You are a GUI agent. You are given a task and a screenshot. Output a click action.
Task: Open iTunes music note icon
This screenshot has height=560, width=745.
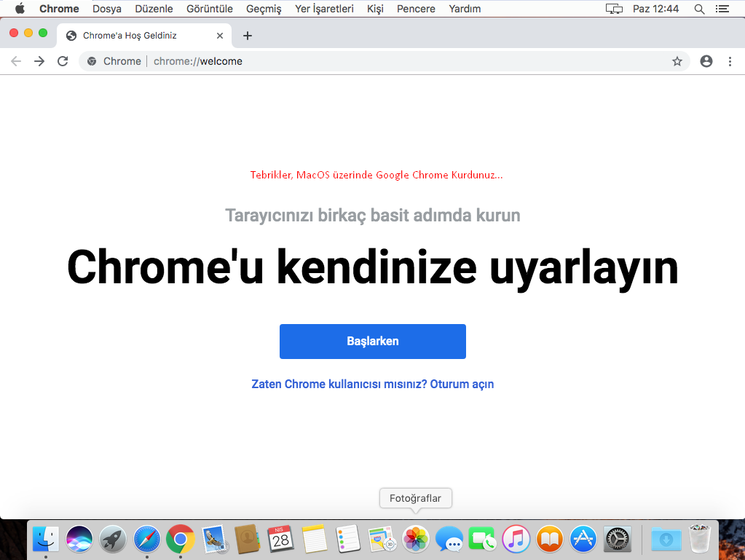[516, 539]
